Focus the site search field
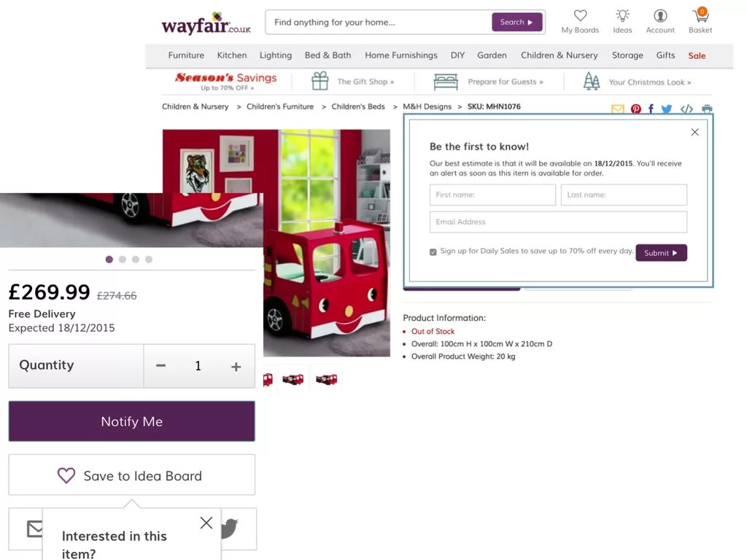The height and width of the screenshot is (560, 747). click(x=379, y=22)
